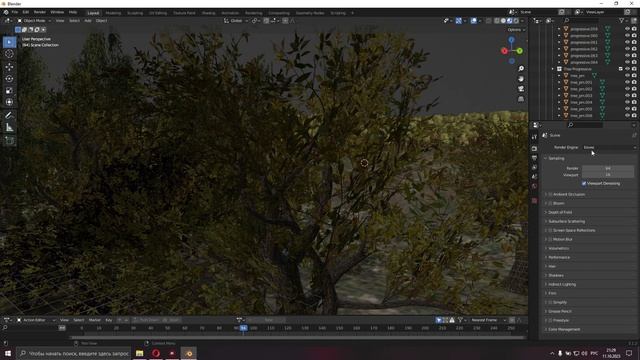Open Opera browser from the taskbar
Screen dimensions: 640x360
pos(156,353)
